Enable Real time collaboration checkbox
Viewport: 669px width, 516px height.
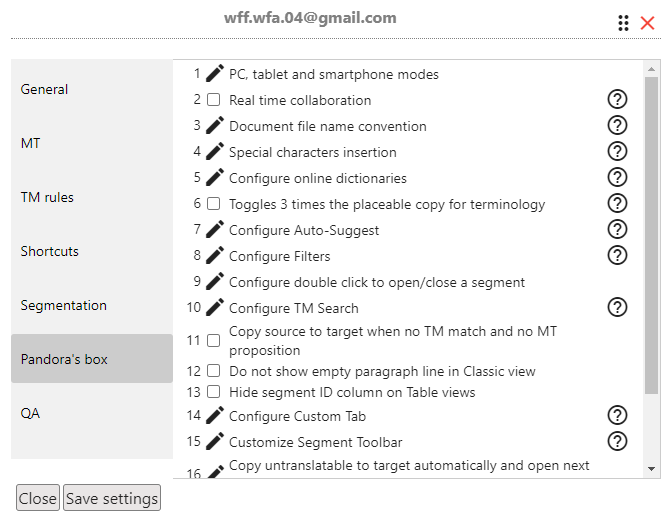(213, 100)
